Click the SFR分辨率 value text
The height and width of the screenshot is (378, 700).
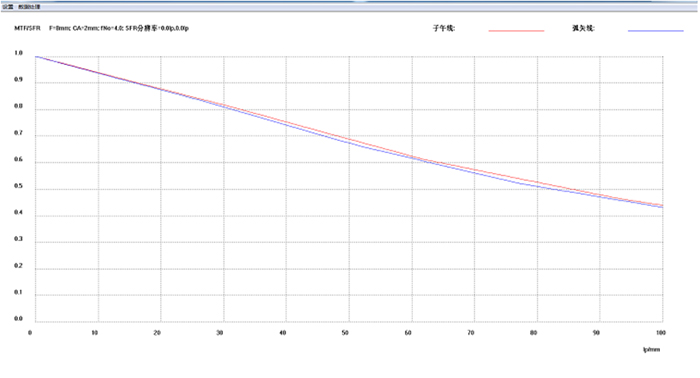coord(157,28)
